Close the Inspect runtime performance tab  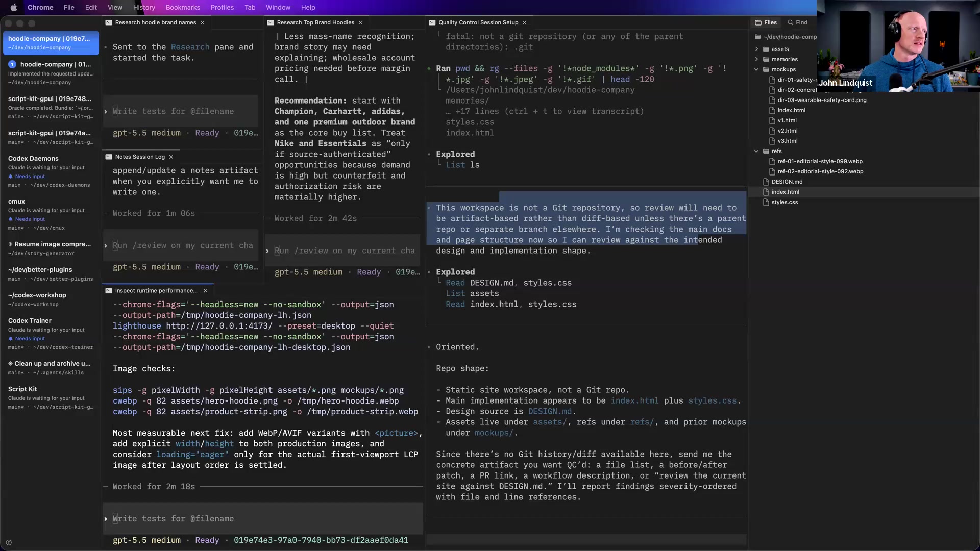click(205, 291)
